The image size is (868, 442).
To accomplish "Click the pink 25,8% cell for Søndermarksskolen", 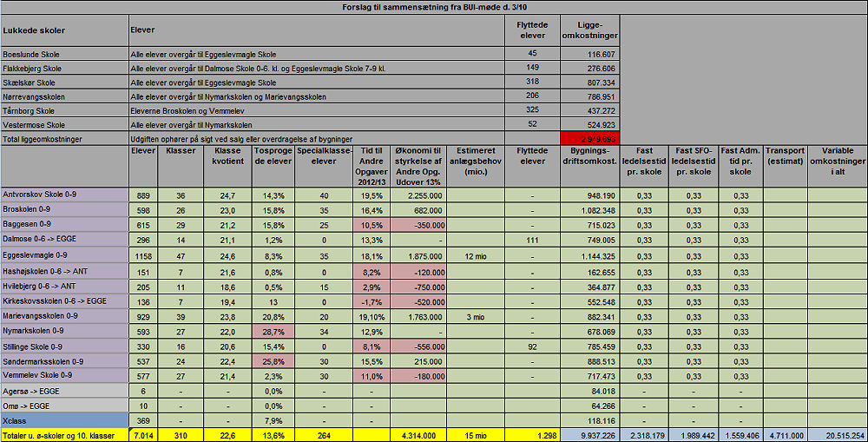I will [273, 361].
